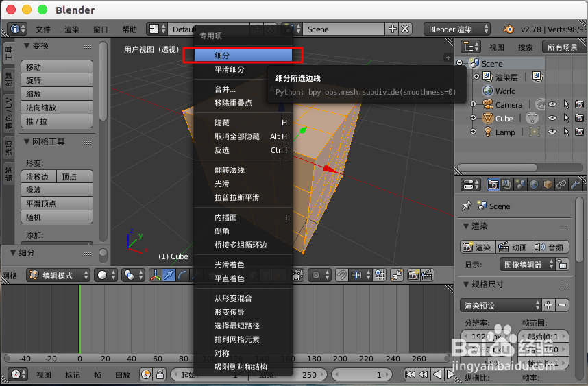The height and width of the screenshot is (386, 588).
Task: Open the 文件 menu
Action: pyautogui.click(x=43, y=29)
